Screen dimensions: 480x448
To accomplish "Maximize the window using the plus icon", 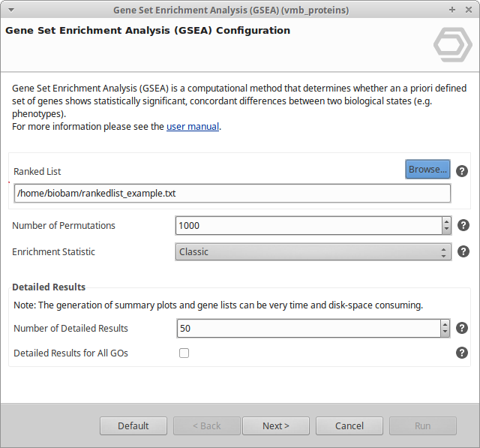I will [x=452, y=10].
